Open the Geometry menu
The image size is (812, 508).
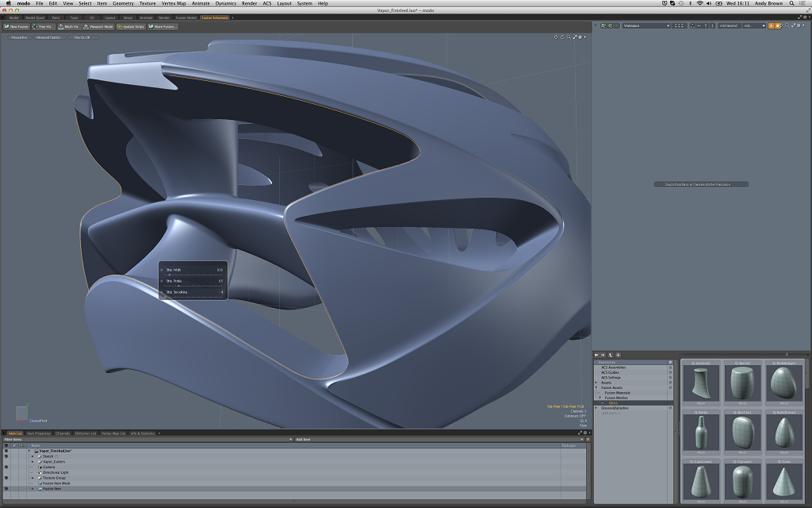(123, 3)
